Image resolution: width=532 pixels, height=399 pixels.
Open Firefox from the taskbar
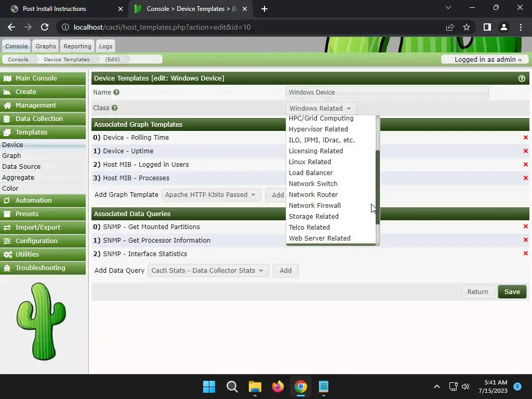[278, 387]
